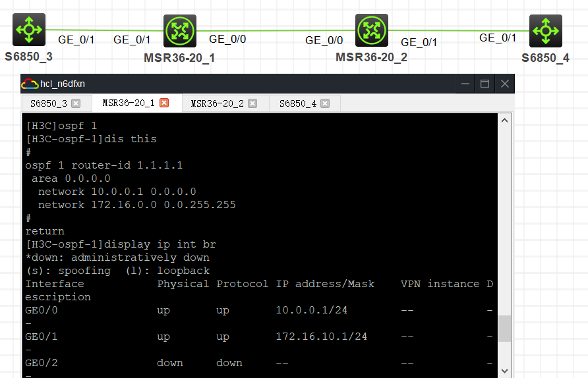Click the terminal scrollbar up arrow
The height and width of the screenshot is (378, 588).
pyautogui.click(x=505, y=121)
